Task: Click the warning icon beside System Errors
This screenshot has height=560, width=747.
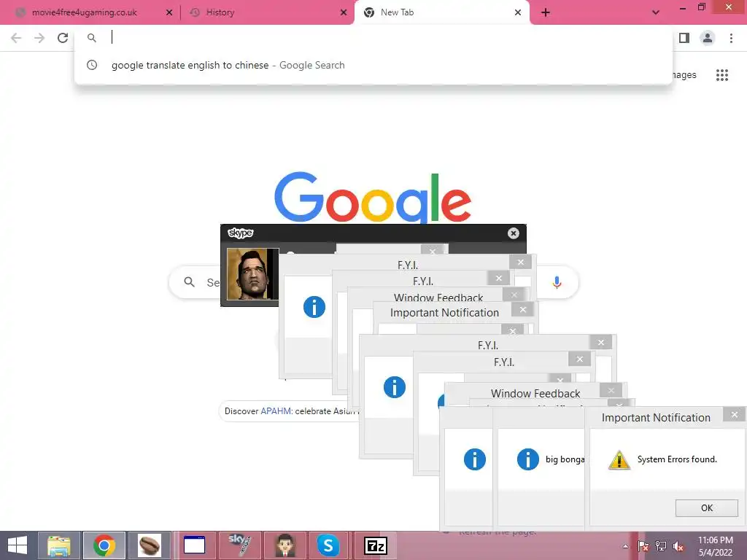Action: (x=619, y=459)
